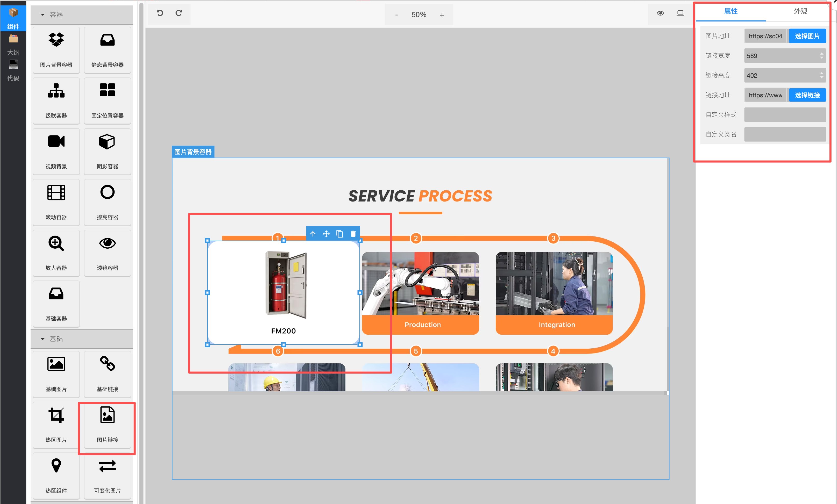Switch to the 外观 appearance tab
This screenshot has width=837, height=504.
[800, 12]
